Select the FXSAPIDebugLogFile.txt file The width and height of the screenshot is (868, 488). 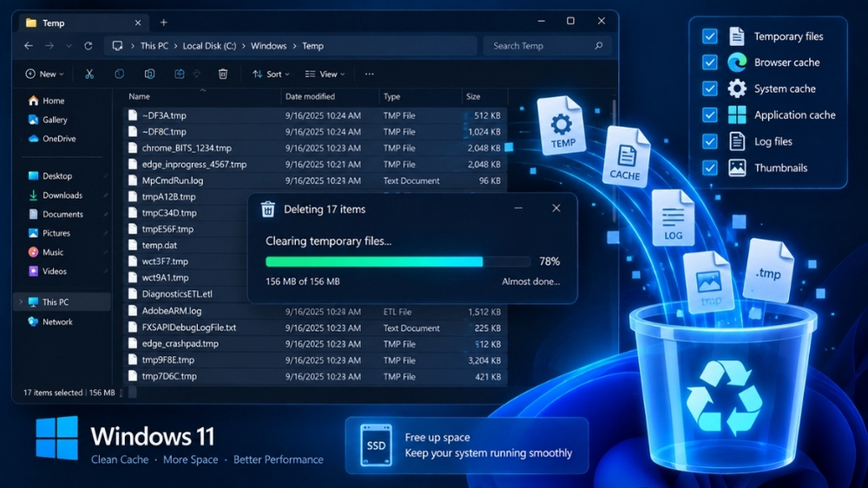(314, 328)
